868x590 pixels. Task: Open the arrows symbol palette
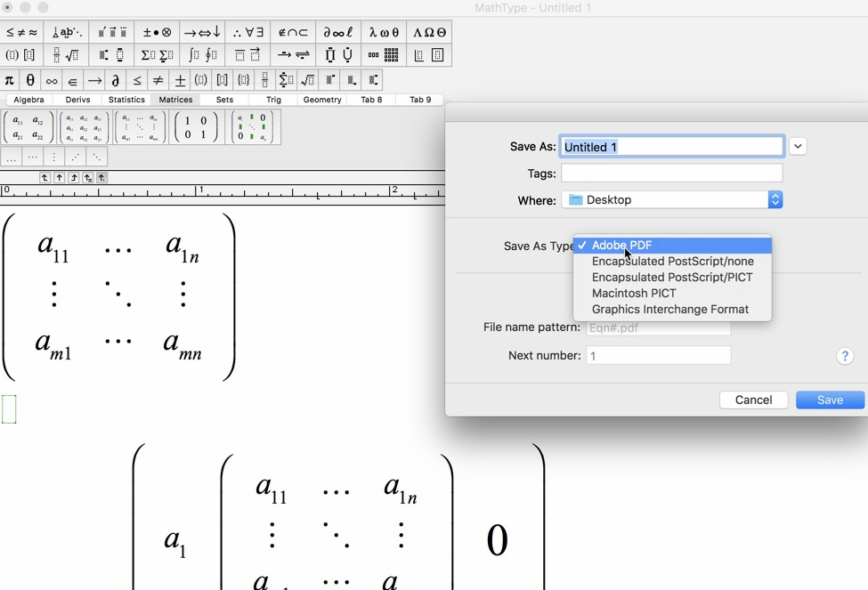coord(201,32)
